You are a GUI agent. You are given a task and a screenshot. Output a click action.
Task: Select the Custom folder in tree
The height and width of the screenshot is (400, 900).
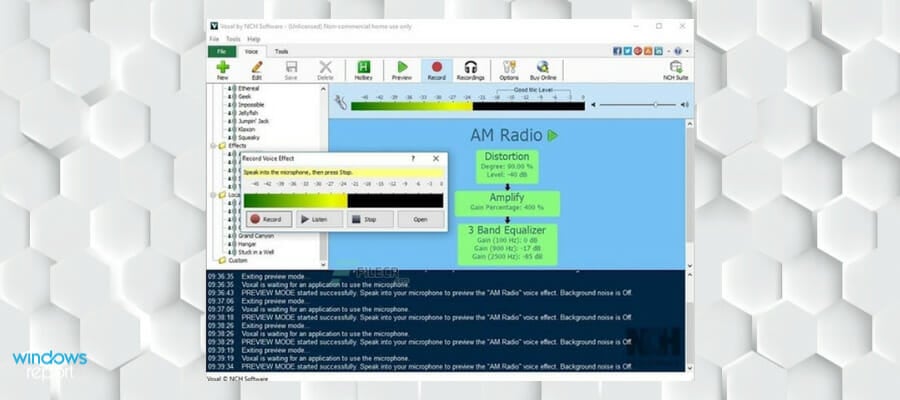[234, 261]
